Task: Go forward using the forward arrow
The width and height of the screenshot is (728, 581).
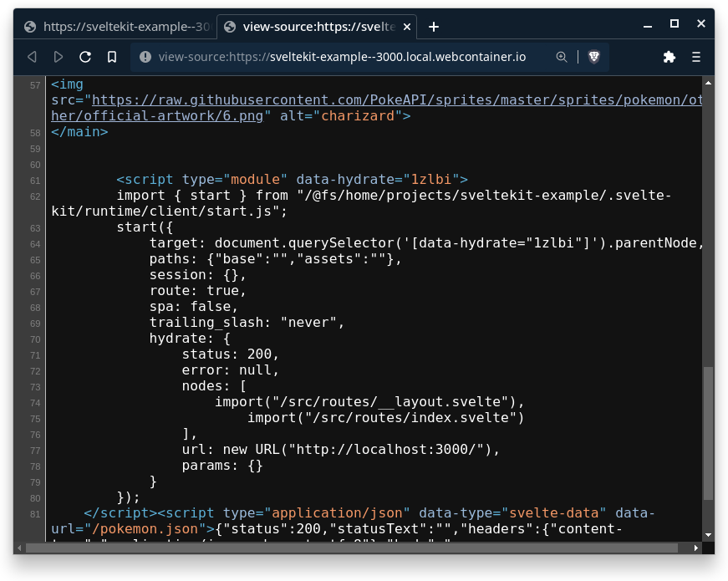Action: (58, 57)
